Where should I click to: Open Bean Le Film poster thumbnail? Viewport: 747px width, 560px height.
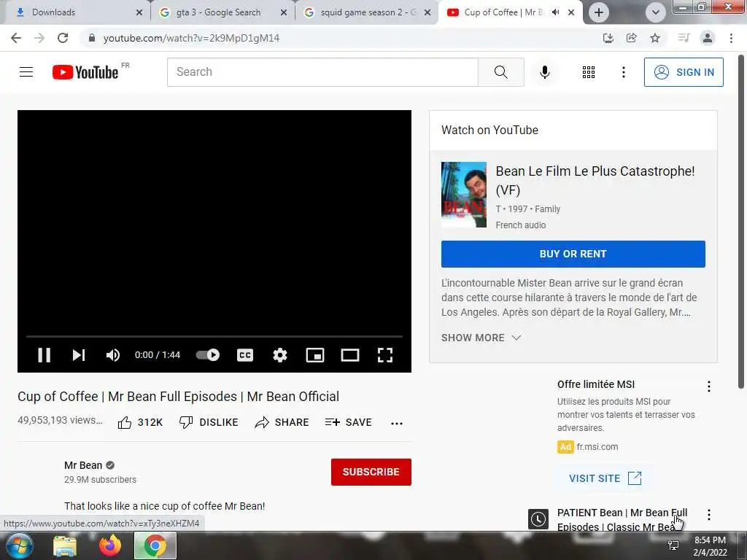(463, 195)
